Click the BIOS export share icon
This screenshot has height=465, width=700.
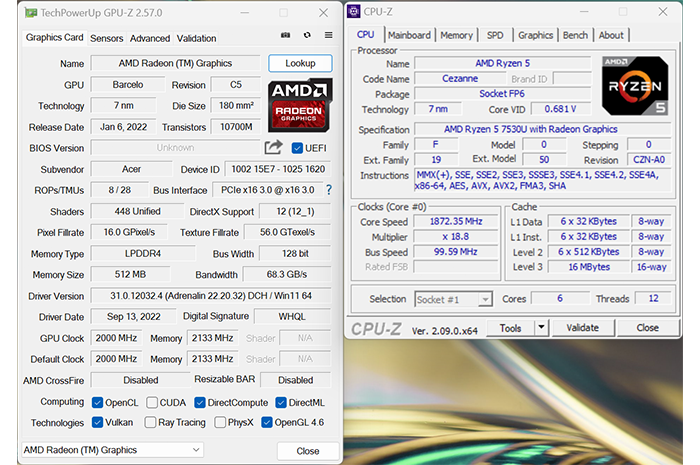pyautogui.click(x=273, y=147)
